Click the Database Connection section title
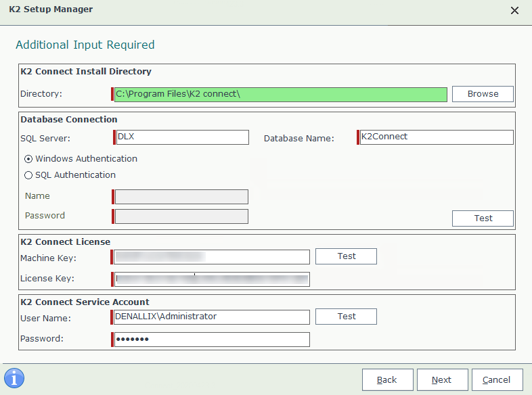This screenshot has width=532, height=395. 69,120
